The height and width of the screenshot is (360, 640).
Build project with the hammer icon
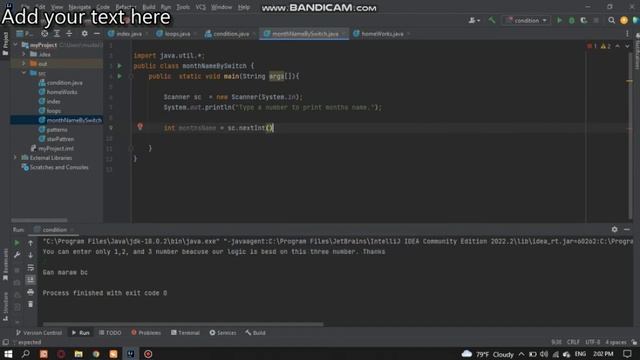point(492,20)
